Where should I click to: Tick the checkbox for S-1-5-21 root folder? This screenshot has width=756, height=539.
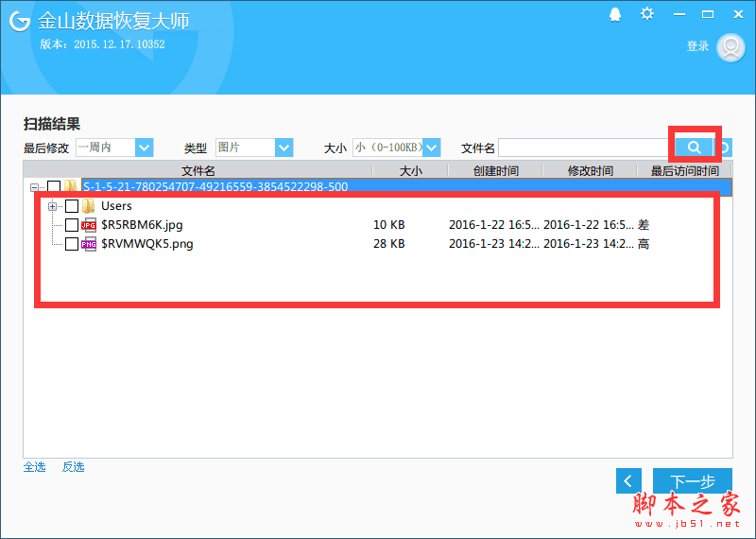54,186
